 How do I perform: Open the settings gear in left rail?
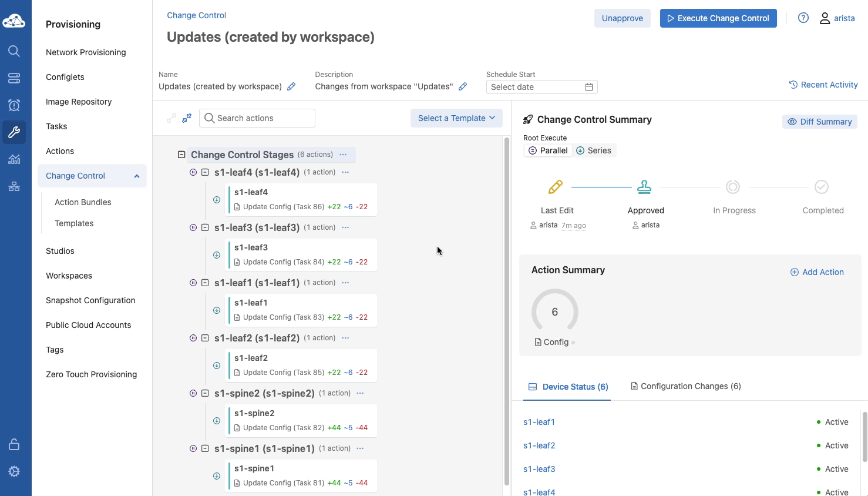click(14, 471)
